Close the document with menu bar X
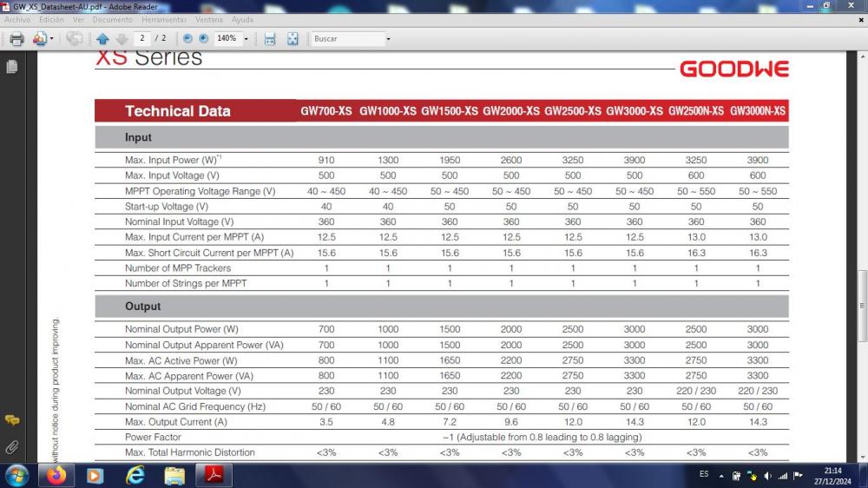Image resolution: width=868 pixels, height=488 pixels. click(x=861, y=19)
